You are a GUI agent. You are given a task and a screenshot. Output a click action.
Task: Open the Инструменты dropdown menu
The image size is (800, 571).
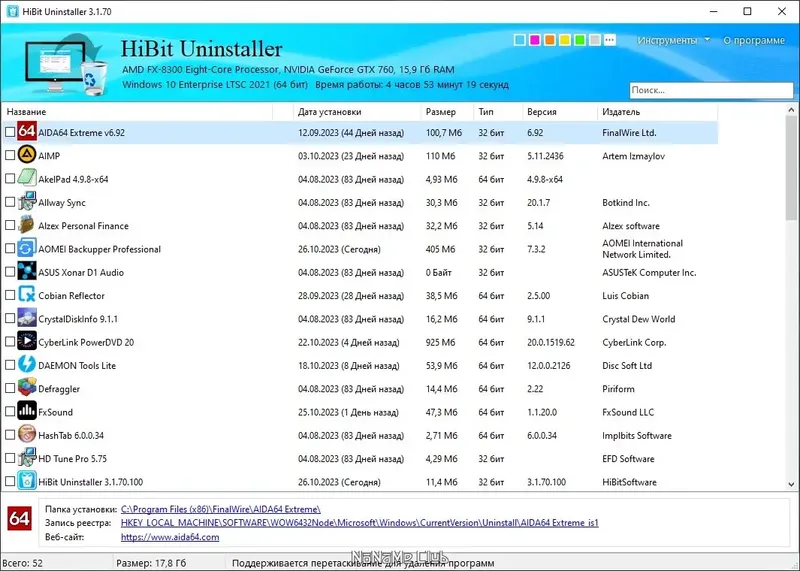(x=673, y=40)
